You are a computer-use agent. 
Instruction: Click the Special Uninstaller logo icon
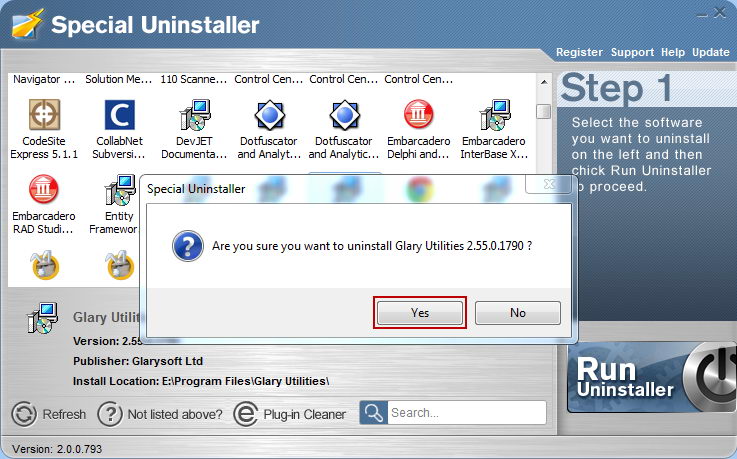click(28, 23)
